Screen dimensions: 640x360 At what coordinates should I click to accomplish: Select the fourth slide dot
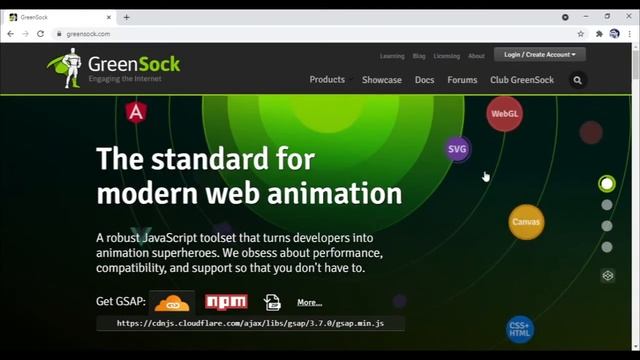607,247
